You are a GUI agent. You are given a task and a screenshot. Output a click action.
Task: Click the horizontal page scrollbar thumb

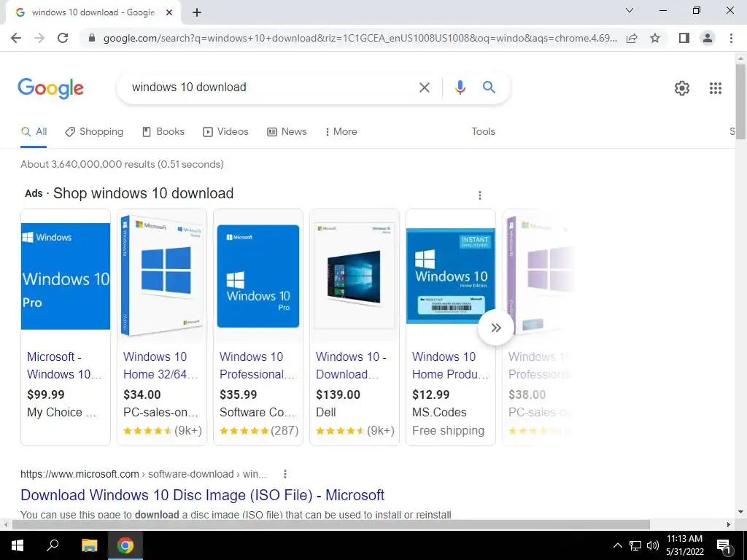pos(331,524)
